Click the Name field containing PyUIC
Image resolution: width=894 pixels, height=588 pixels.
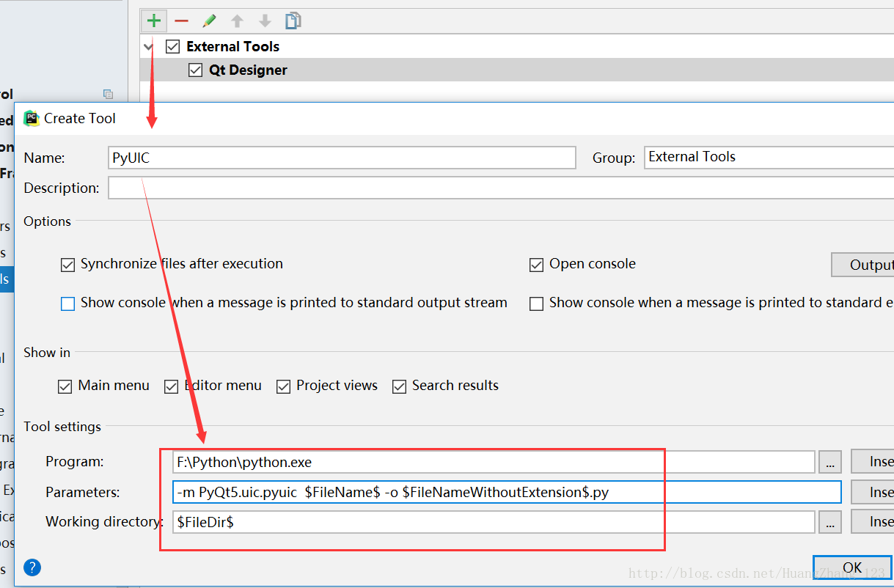(x=342, y=158)
